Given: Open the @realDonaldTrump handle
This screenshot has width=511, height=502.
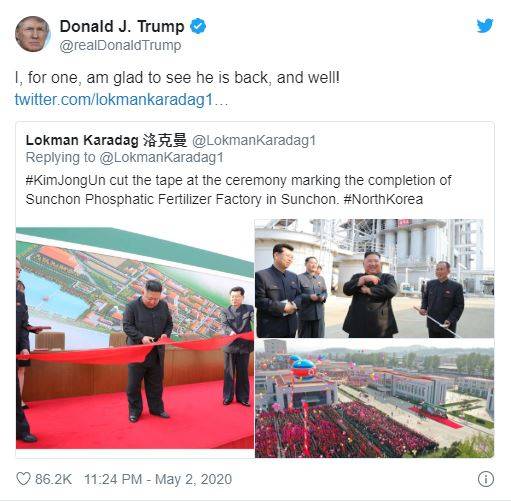Looking at the screenshot, I should click(120, 45).
